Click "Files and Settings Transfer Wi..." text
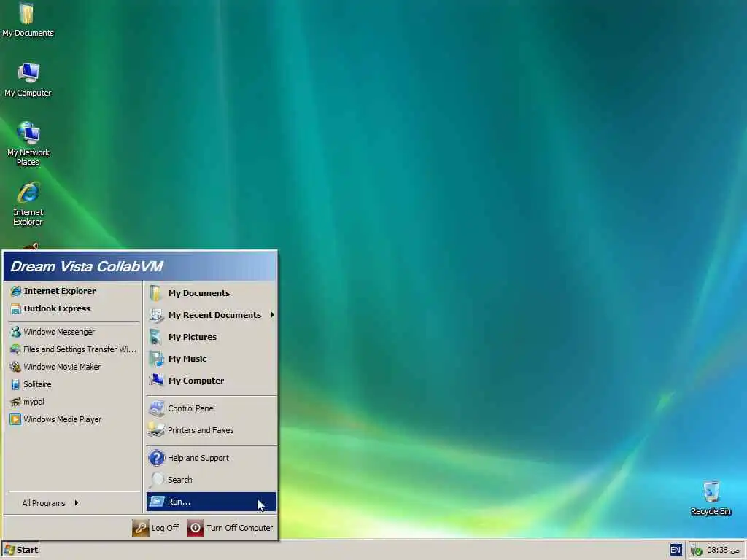Screen dimensions: 747x560 pyautogui.click(x=80, y=349)
